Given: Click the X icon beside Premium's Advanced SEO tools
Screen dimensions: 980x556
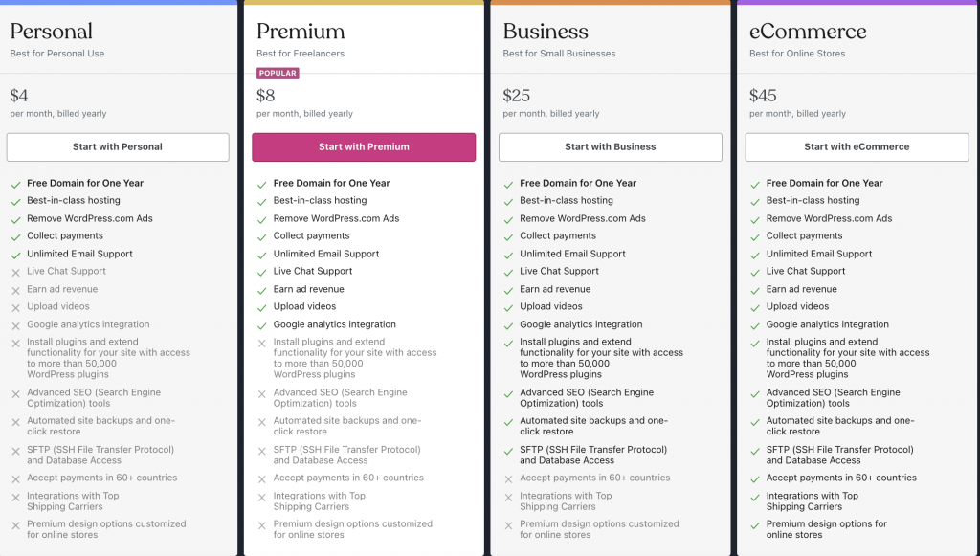Looking at the screenshot, I should [x=262, y=394].
